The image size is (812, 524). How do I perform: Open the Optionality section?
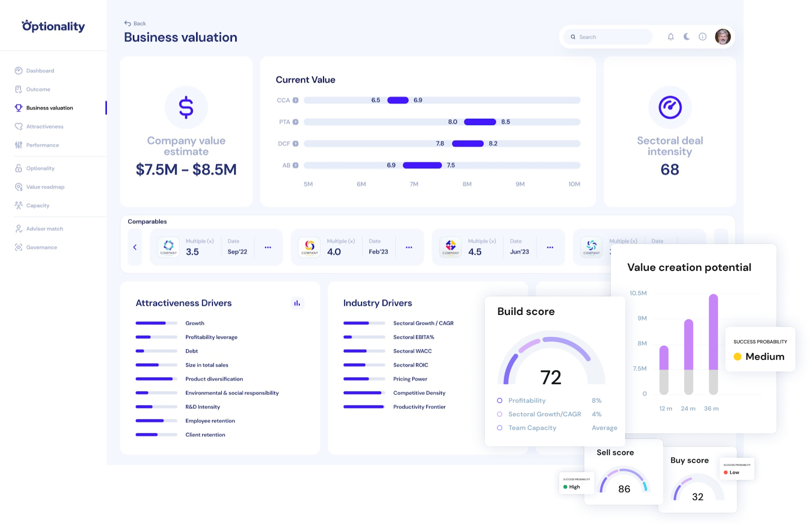[40, 168]
